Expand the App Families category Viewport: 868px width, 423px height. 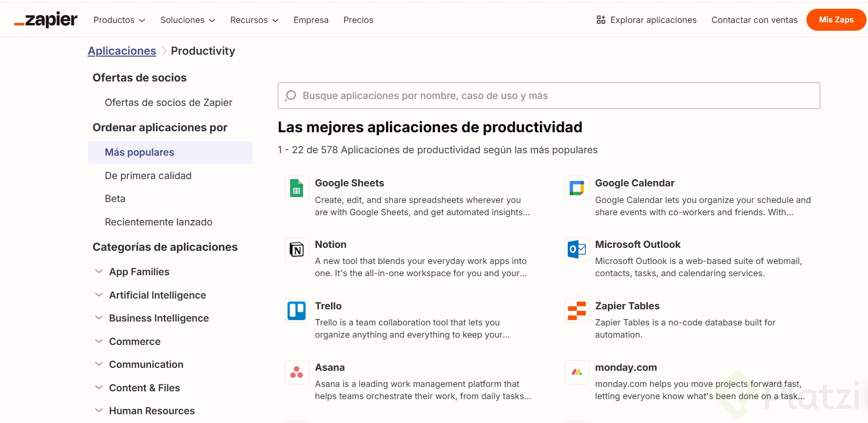coord(99,271)
